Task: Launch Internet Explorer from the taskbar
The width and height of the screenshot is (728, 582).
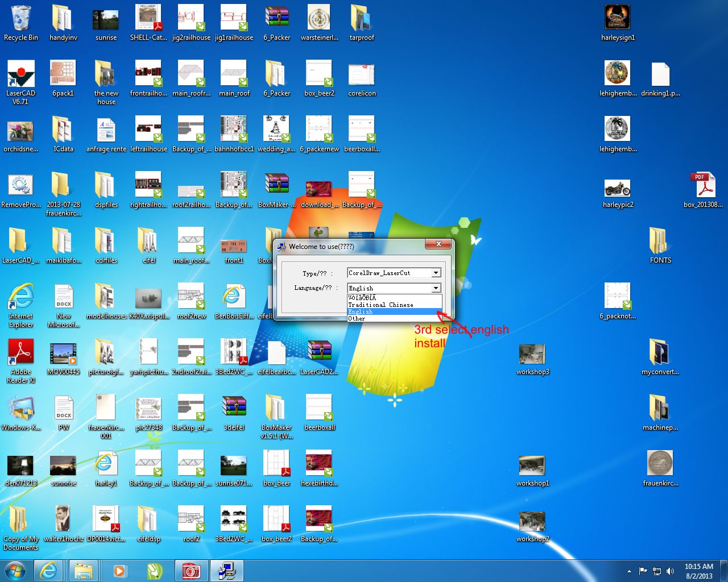Action: pyautogui.click(x=49, y=570)
